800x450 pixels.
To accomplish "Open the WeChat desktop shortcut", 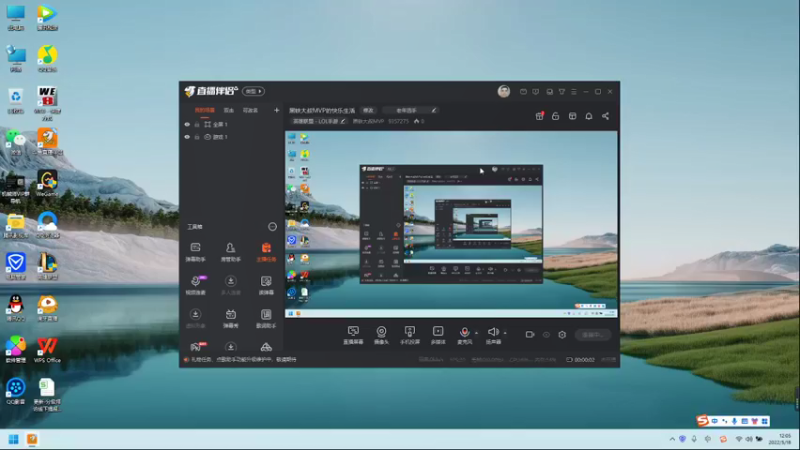I will tap(16, 142).
